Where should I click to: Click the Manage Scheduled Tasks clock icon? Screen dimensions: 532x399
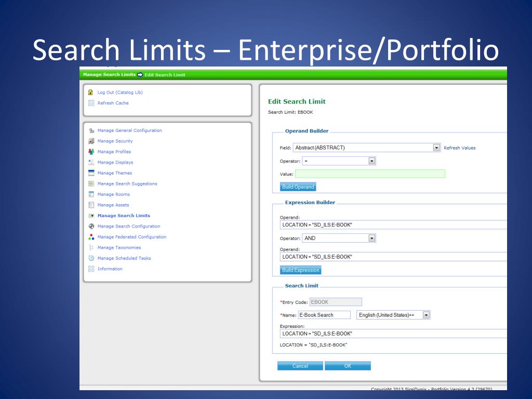pyautogui.click(x=91, y=258)
